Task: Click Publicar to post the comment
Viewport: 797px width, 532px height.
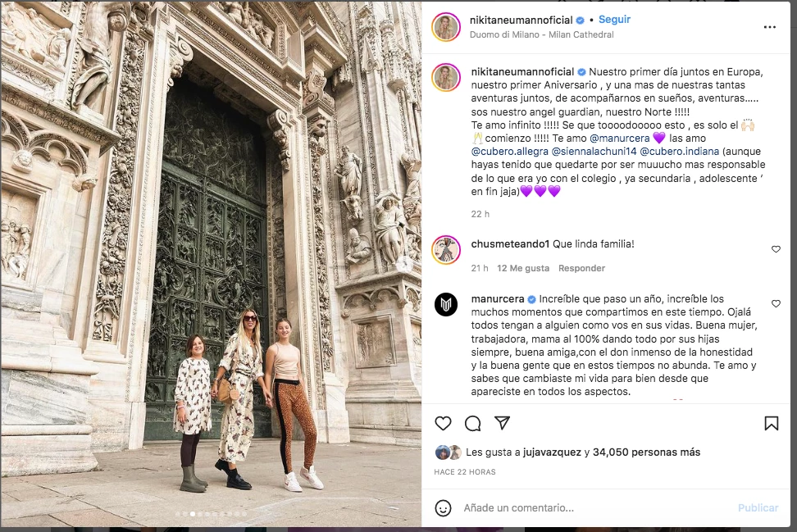Action: click(758, 508)
